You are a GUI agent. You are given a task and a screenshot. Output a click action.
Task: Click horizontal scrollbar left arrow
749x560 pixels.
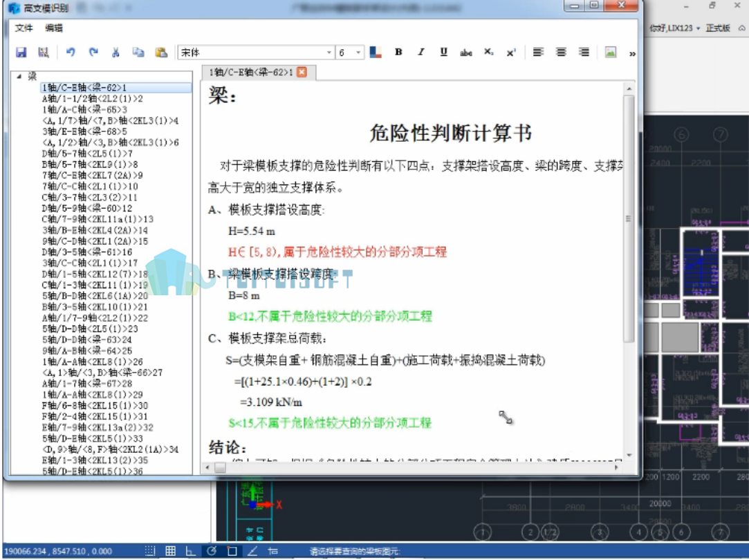(x=207, y=467)
